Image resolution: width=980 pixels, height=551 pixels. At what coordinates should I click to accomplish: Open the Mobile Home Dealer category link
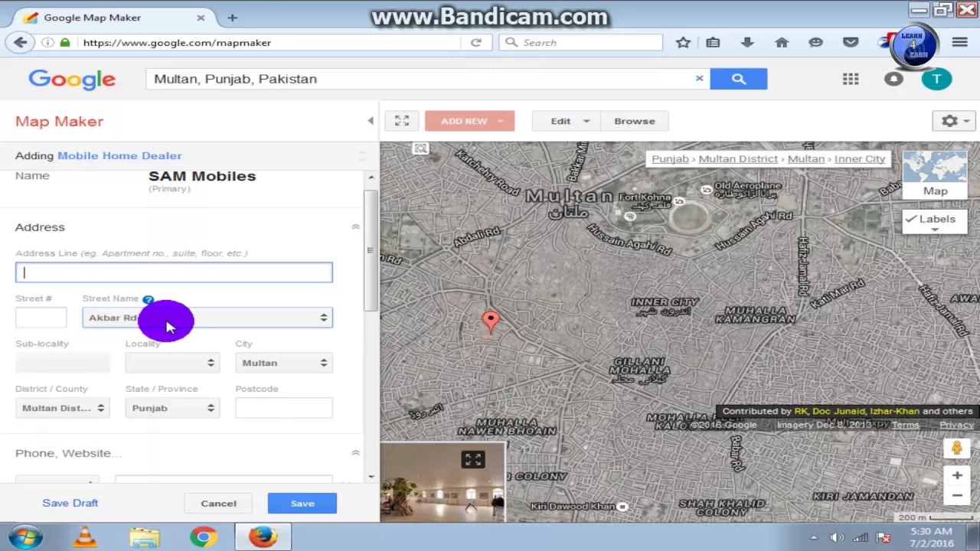(x=119, y=155)
